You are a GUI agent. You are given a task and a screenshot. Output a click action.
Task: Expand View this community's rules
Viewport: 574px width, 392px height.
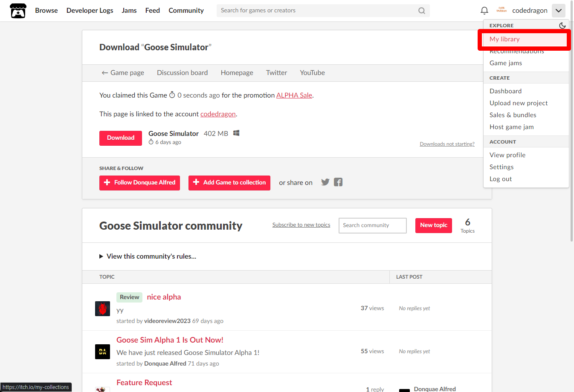tap(148, 256)
